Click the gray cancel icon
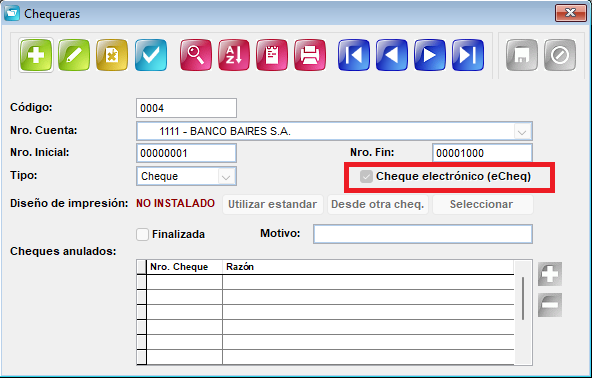This screenshot has width=592, height=378. pos(560,55)
